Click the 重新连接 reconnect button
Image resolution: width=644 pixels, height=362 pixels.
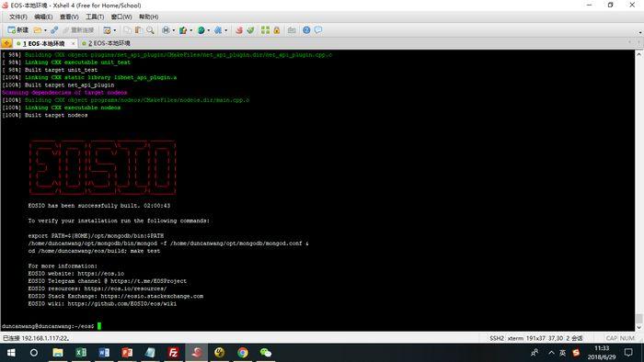pyautogui.click(x=78, y=30)
